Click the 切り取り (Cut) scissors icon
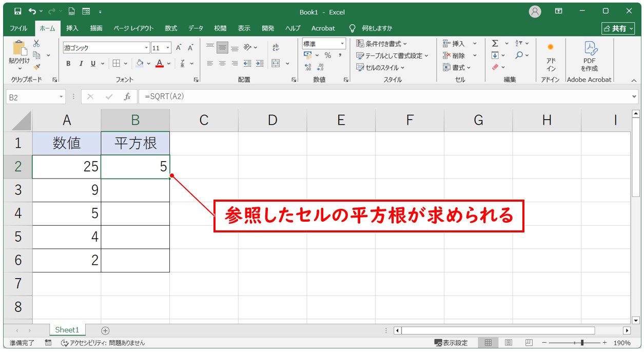 point(36,44)
